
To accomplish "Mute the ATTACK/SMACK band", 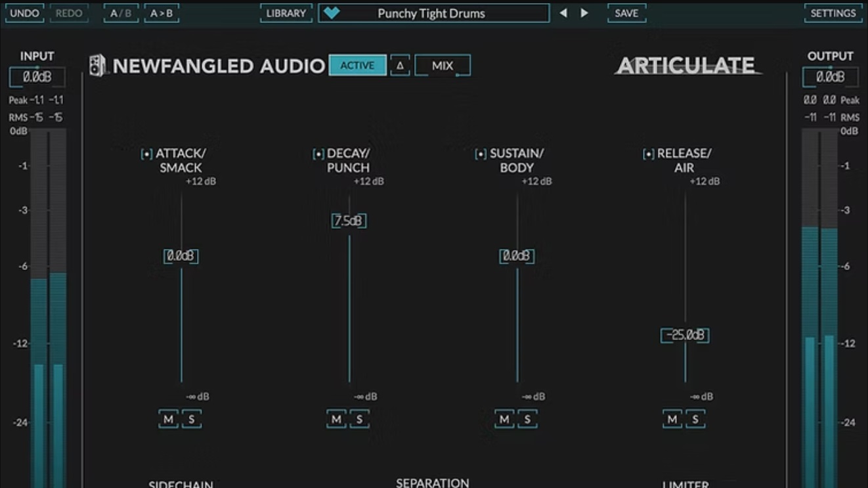I will (169, 418).
